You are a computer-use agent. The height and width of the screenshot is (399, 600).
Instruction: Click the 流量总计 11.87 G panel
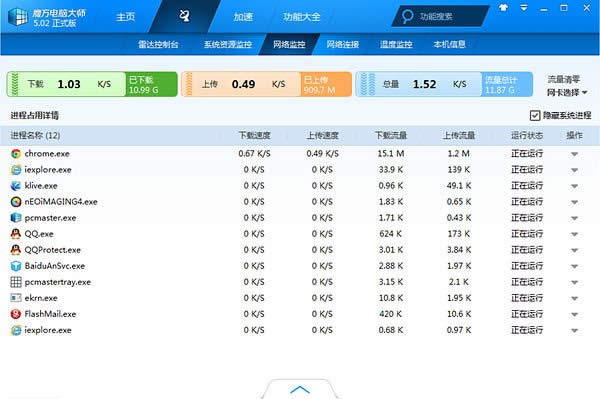(x=507, y=84)
